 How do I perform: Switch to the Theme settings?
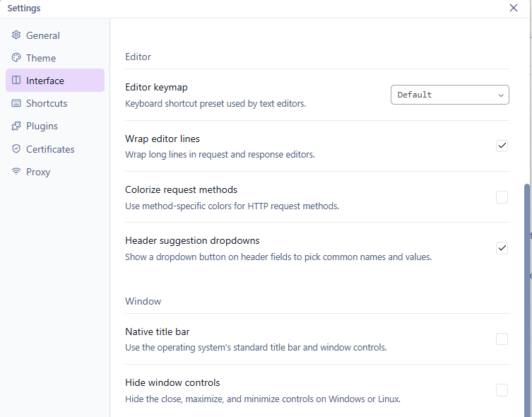click(55, 58)
